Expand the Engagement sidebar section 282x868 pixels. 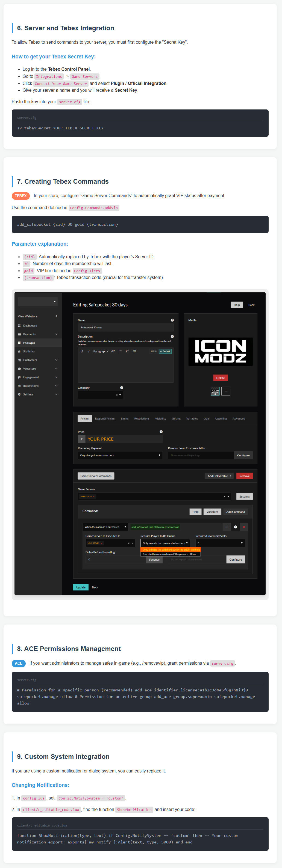(x=56, y=377)
